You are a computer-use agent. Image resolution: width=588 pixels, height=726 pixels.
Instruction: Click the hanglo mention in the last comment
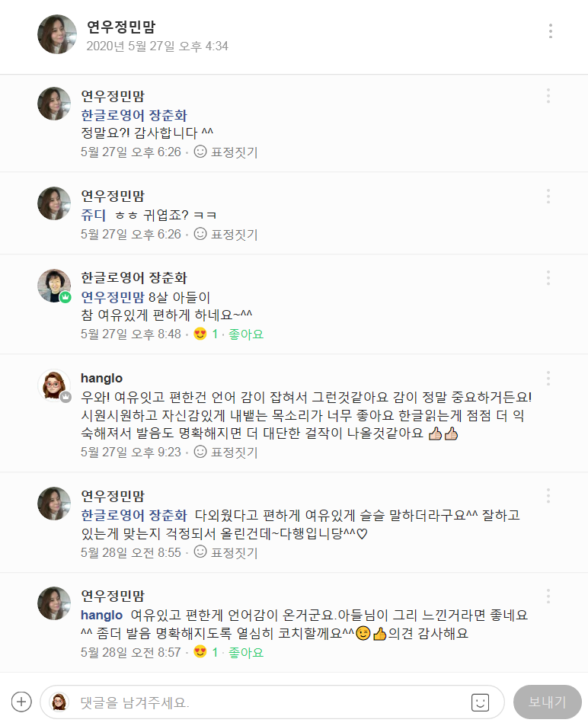click(102, 615)
